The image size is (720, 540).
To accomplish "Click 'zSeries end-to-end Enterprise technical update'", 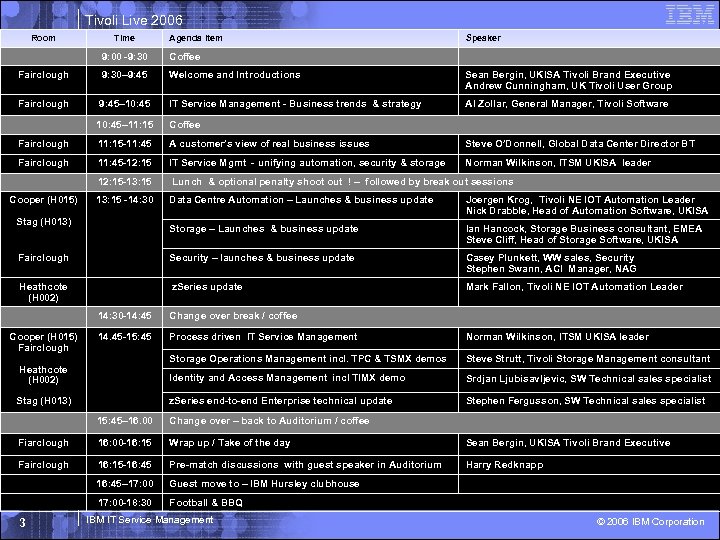I will pos(281,401).
